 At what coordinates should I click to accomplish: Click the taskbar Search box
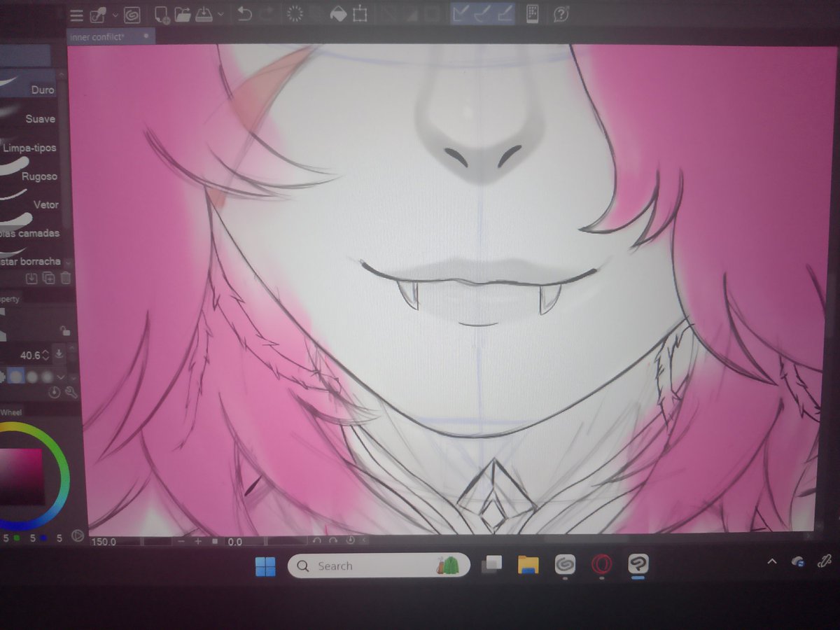378,566
